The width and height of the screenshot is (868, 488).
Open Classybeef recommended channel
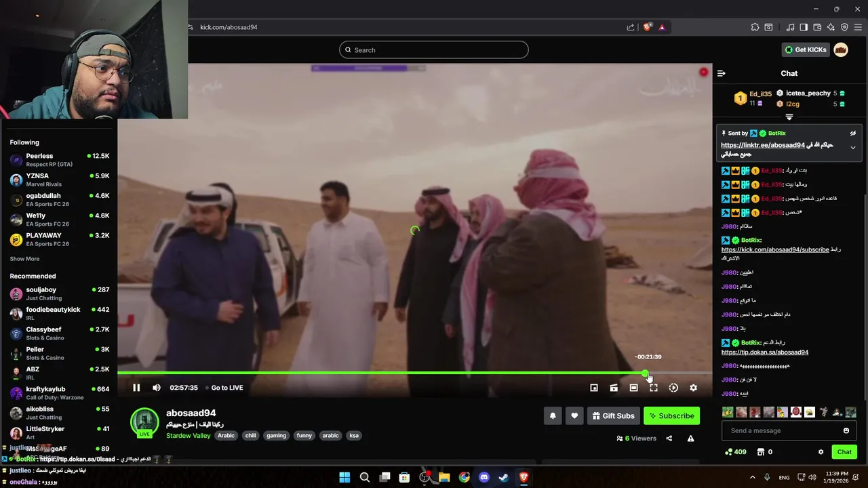pyautogui.click(x=59, y=333)
